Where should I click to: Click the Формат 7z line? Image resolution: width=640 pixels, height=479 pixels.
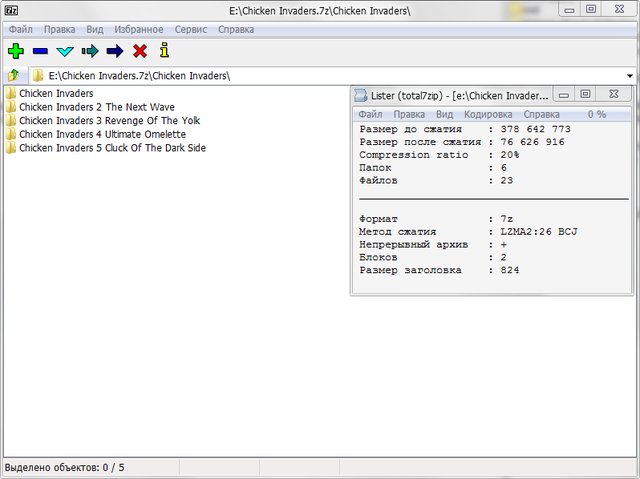(x=436, y=219)
